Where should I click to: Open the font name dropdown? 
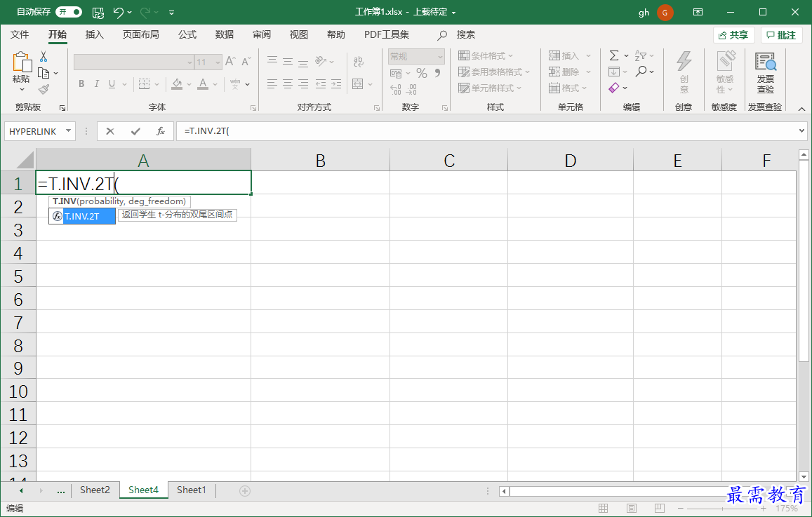pyautogui.click(x=189, y=62)
